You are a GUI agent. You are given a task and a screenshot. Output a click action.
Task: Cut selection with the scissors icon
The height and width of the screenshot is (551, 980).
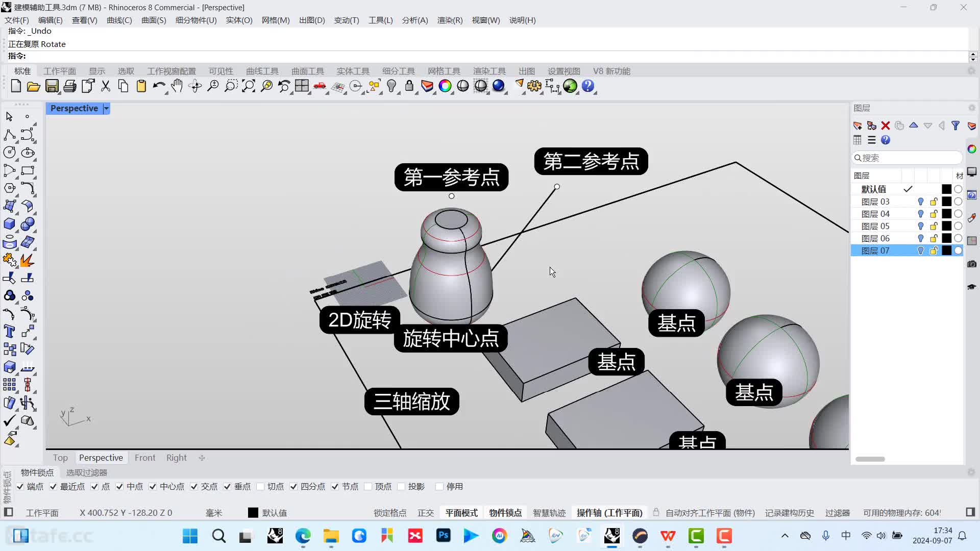(106, 86)
